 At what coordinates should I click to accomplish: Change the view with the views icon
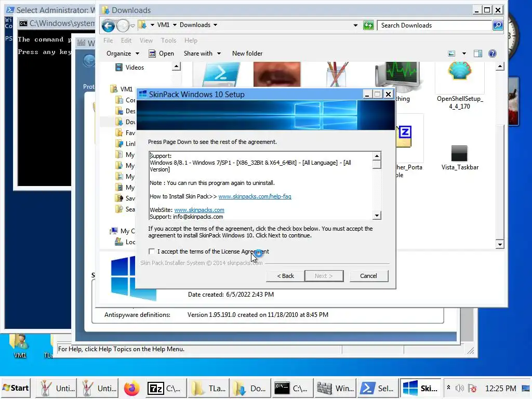(x=451, y=54)
